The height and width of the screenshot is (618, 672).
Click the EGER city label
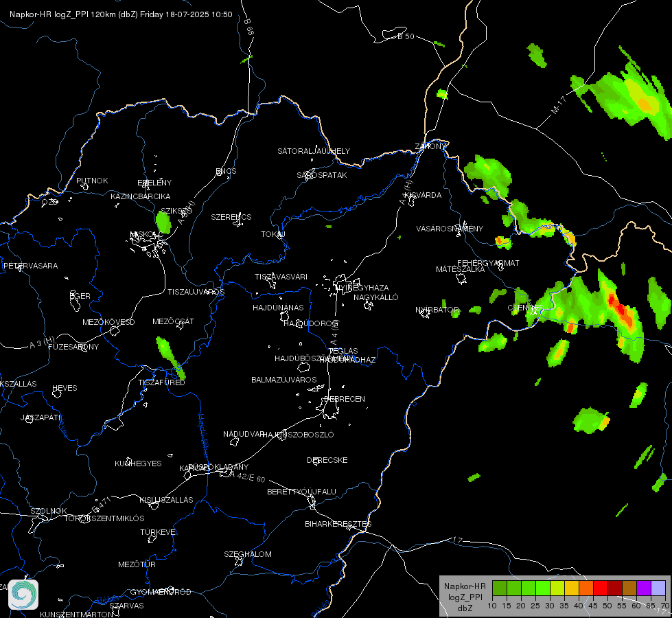tap(80, 296)
